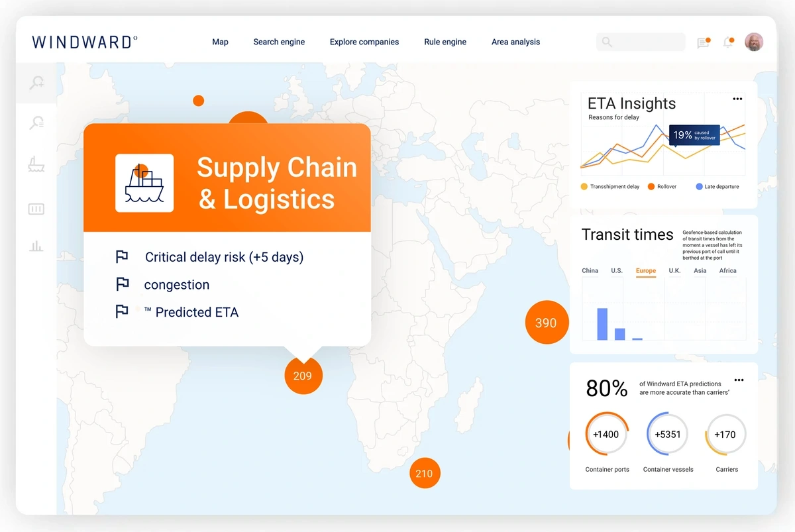Open the bar chart icon in sidebar
Screen dimensions: 795x532
(x=36, y=246)
